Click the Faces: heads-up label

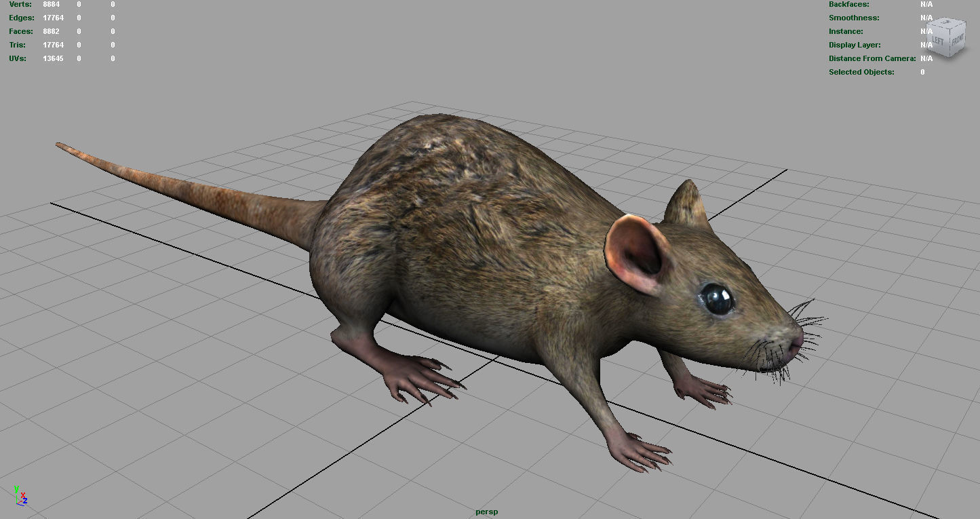(21, 31)
